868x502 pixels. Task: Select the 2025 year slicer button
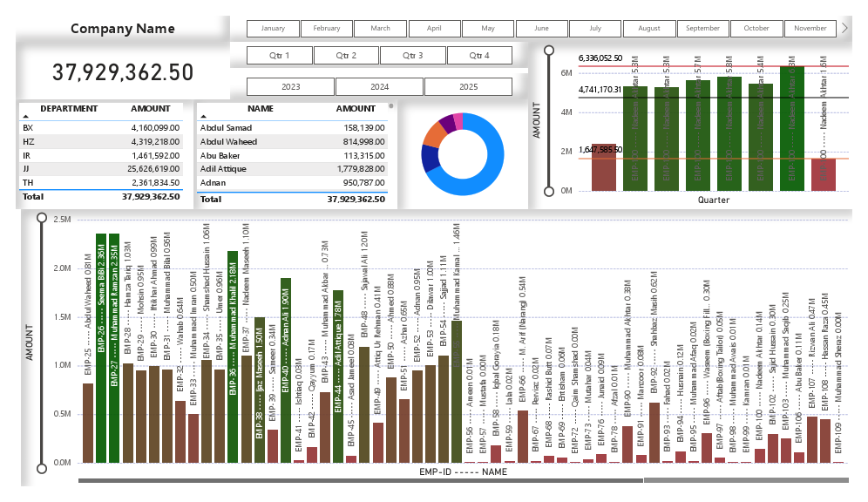[469, 86]
